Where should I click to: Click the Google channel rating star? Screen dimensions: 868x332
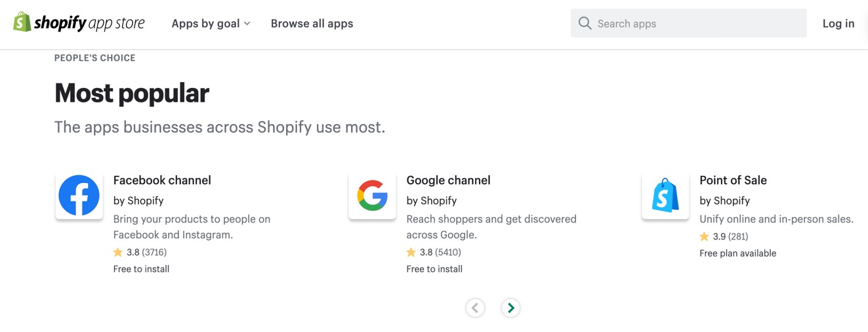point(411,253)
